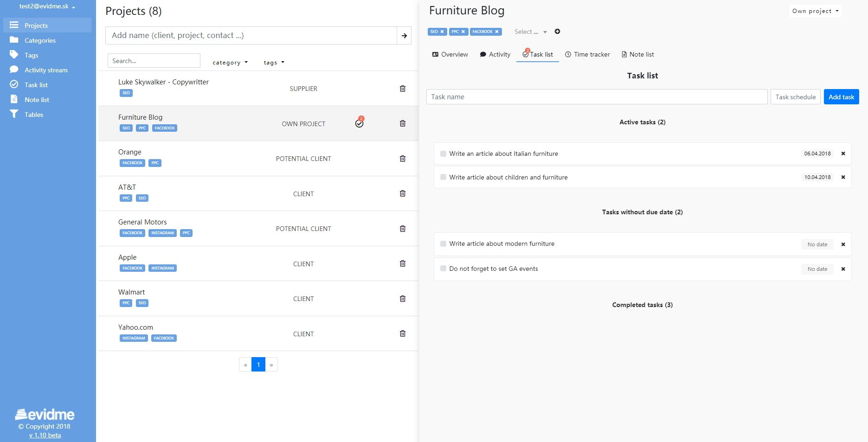The image size is (868, 442).
Task: Open Tables in the sidebar
Action: tap(34, 114)
